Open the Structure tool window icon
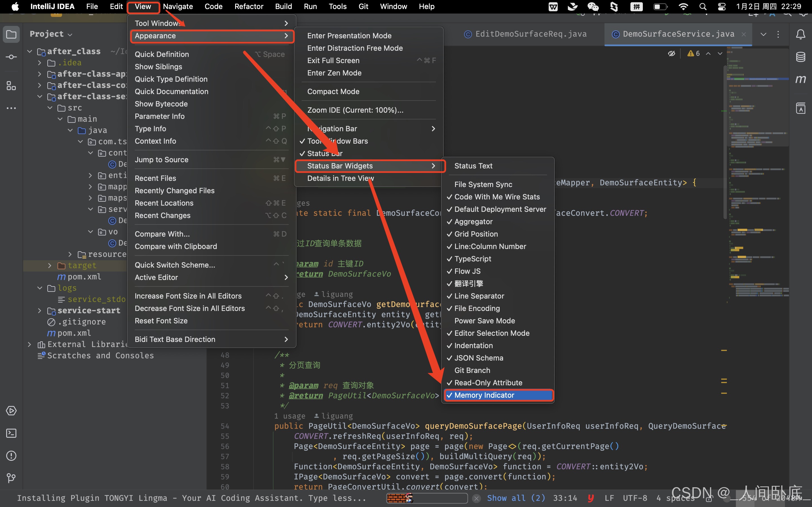 [x=11, y=86]
